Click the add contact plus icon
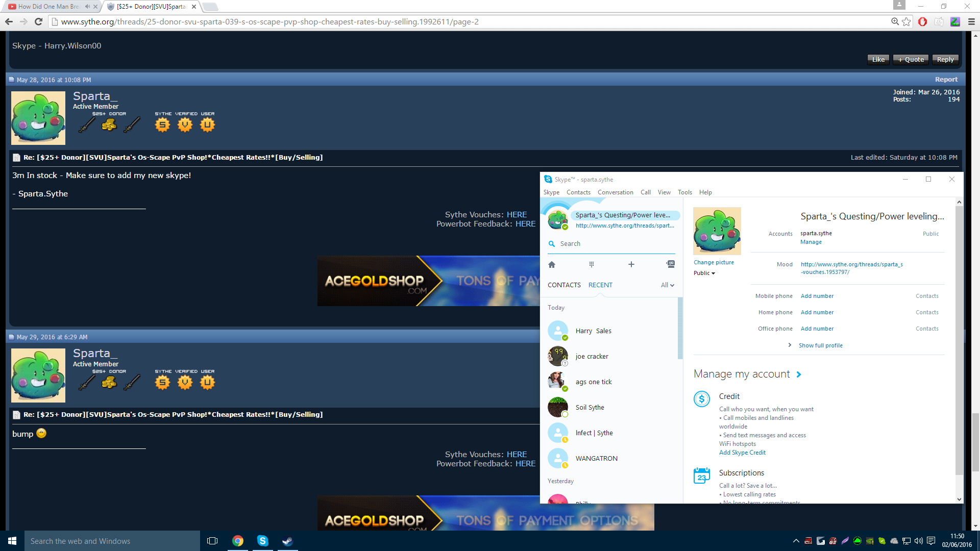The width and height of the screenshot is (980, 551). pyautogui.click(x=631, y=264)
